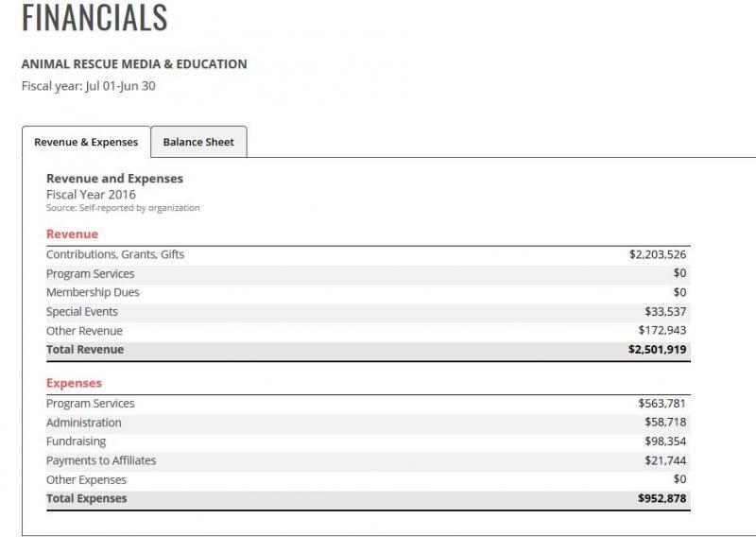This screenshot has width=756, height=537.
Task: Click the Total Revenue row label
Action: (x=85, y=349)
